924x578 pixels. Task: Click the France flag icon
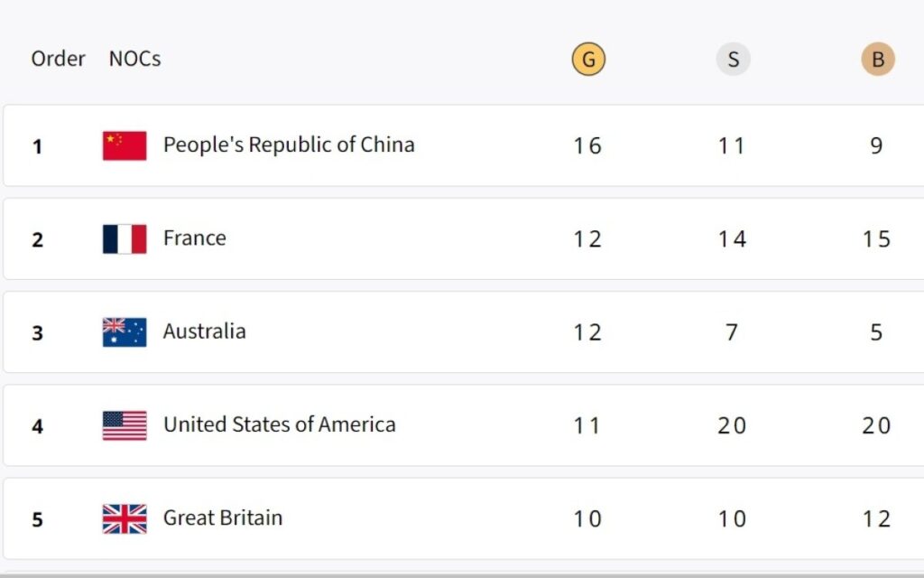click(x=125, y=239)
